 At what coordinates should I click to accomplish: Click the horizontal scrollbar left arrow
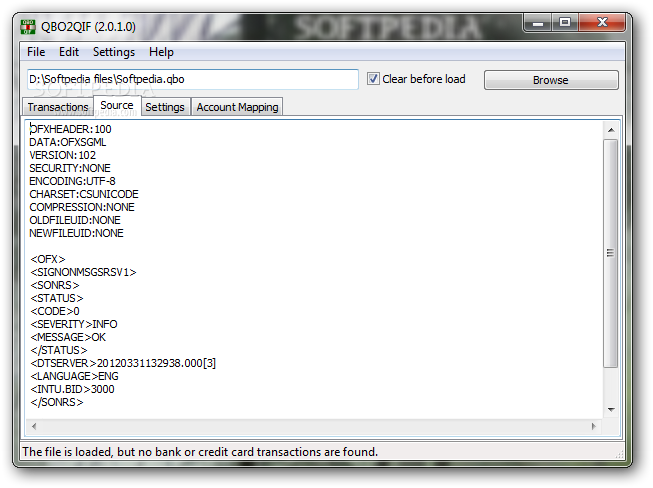(34, 426)
